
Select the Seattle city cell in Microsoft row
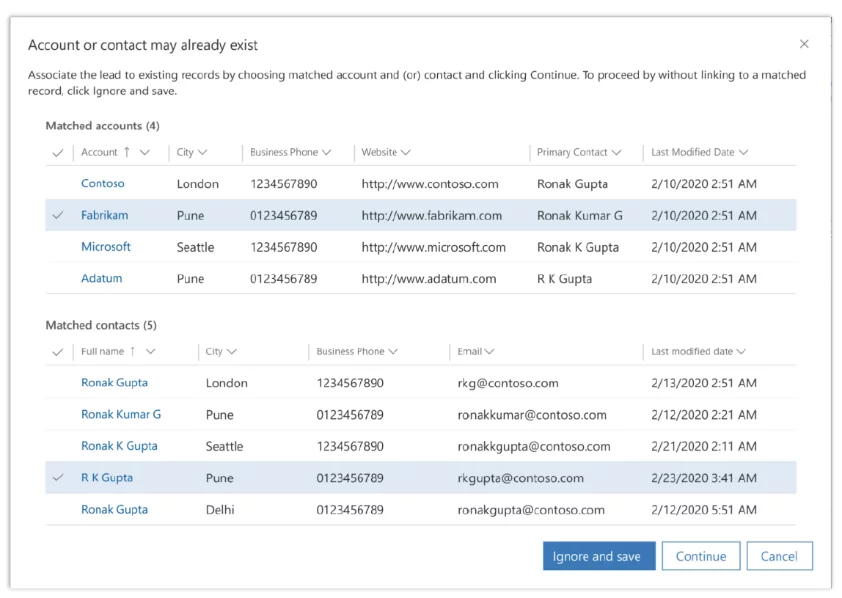coord(195,247)
